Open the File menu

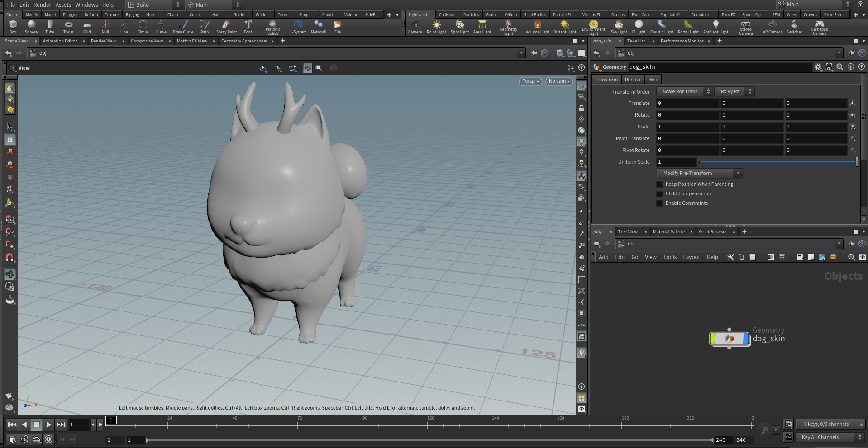click(x=10, y=5)
